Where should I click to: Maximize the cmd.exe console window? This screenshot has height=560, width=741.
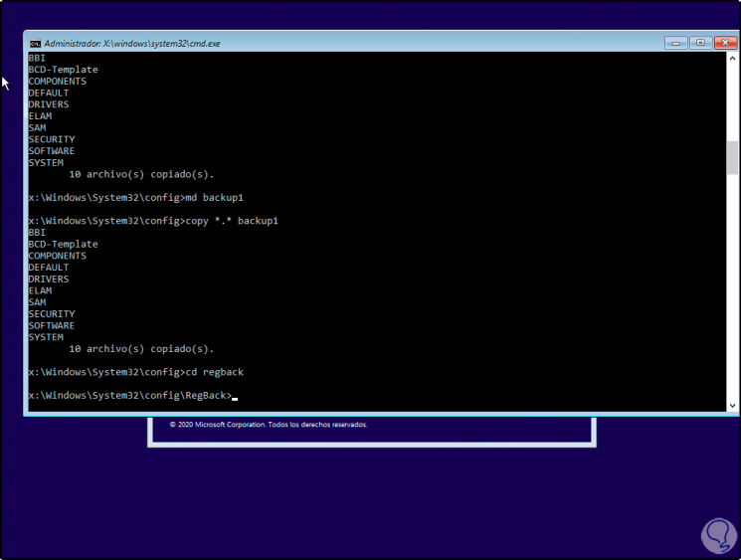click(700, 43)
